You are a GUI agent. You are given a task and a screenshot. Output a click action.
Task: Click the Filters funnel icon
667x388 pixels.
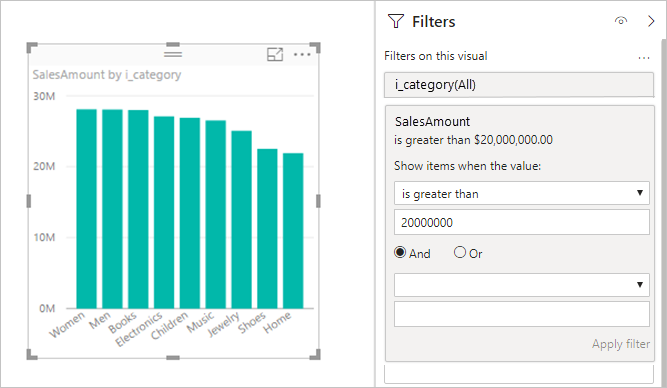tap(396, 21)
